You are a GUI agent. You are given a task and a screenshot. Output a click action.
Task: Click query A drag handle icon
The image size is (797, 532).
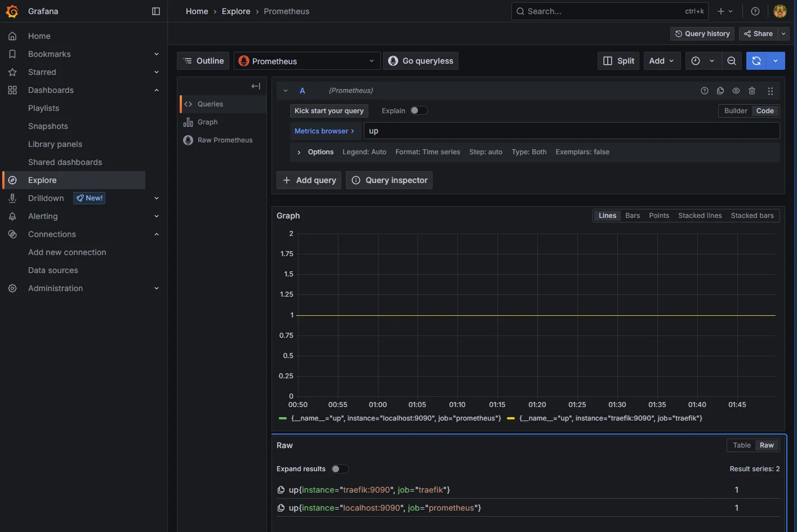771,91
